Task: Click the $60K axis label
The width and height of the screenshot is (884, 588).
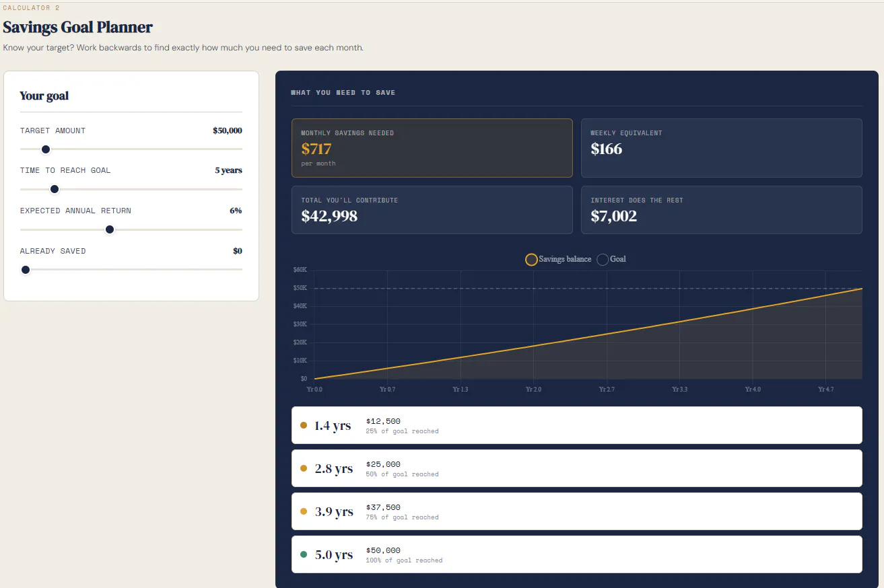Action: pos(300,270)
